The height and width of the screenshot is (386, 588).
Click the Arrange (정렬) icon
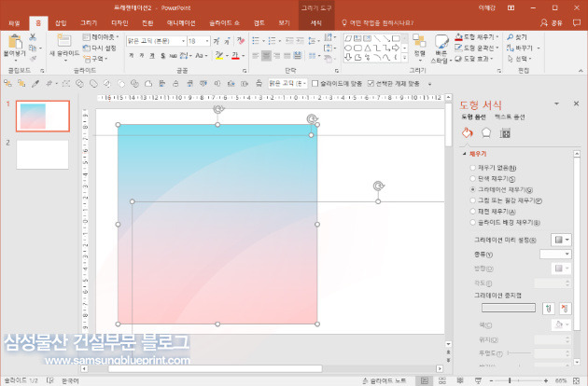419,40
